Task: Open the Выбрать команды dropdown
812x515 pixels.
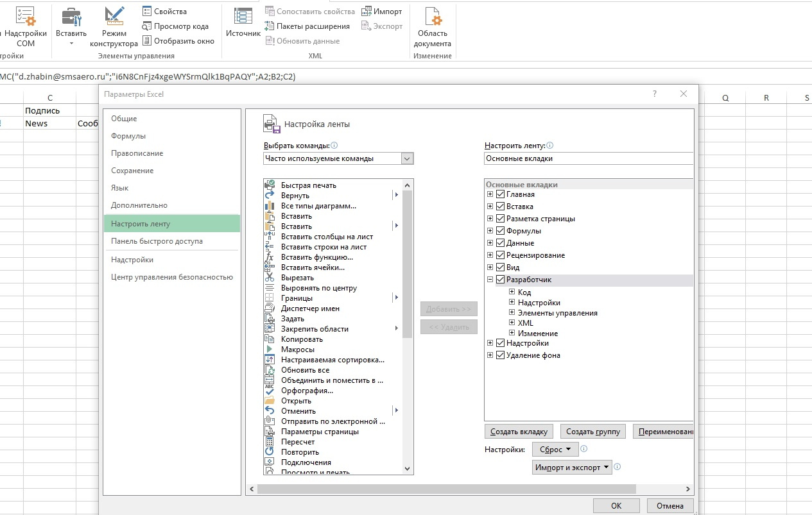Action: [x=407, y=158]
